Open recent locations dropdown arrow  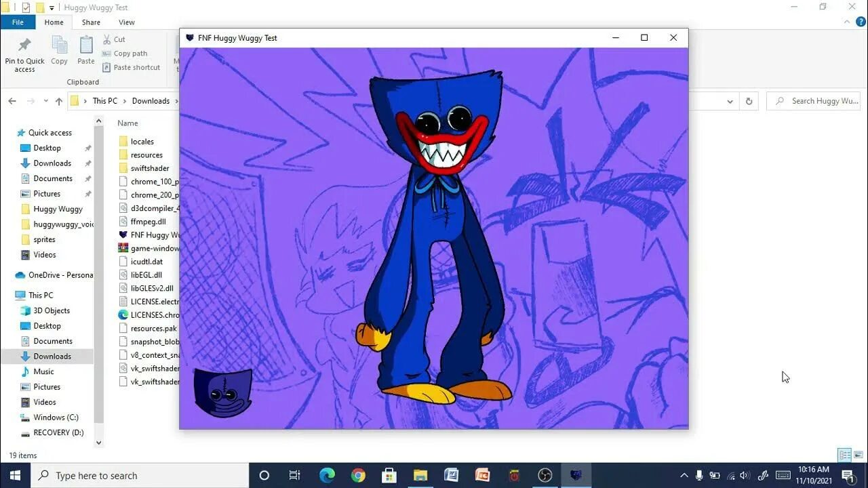(x=46, y=101)
